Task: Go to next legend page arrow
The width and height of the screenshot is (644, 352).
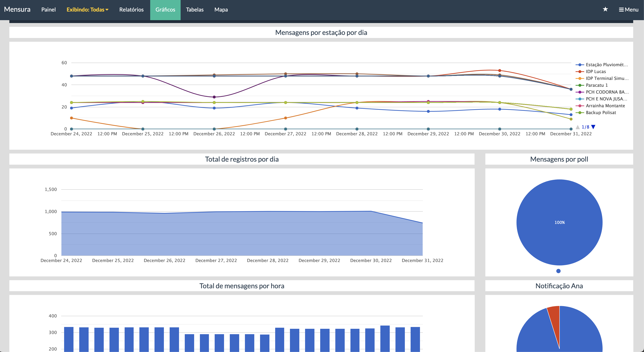Action: (x=593, y=127)
